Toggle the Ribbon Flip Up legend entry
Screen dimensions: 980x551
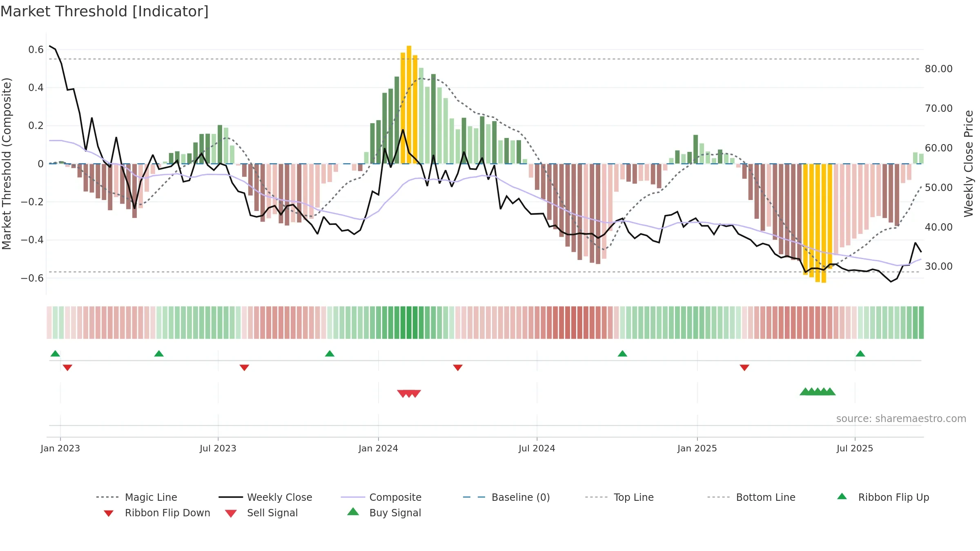tap(883, 497)
